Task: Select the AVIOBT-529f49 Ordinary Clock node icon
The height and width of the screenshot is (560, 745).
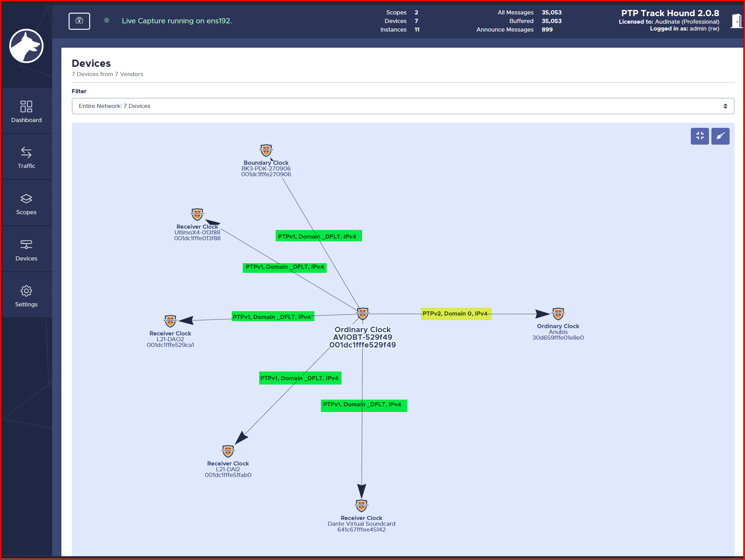Action: point(363,314)
